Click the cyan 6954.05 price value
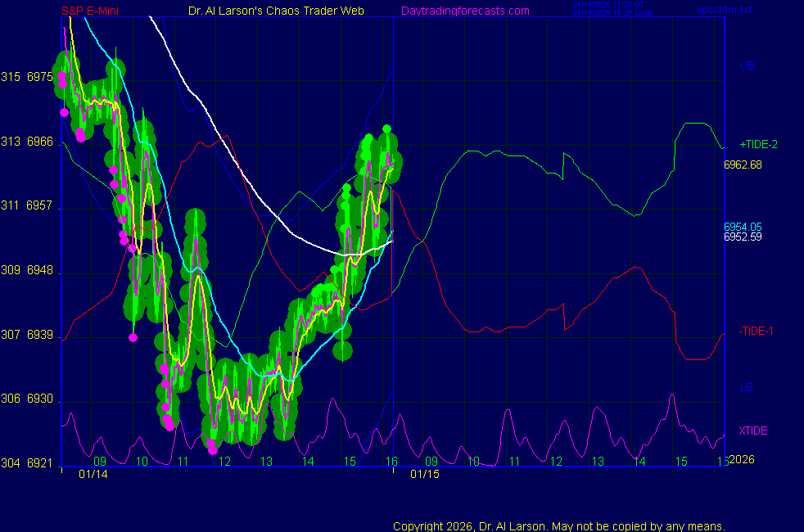This screenshot has height=532, width=804. click(x=743, y=227)
